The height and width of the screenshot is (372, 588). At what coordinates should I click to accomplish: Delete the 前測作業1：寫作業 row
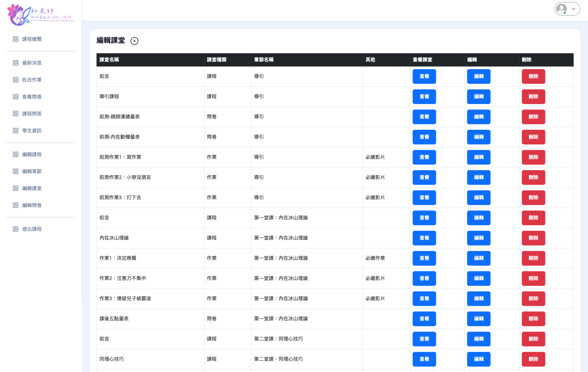tap(533, 157)
